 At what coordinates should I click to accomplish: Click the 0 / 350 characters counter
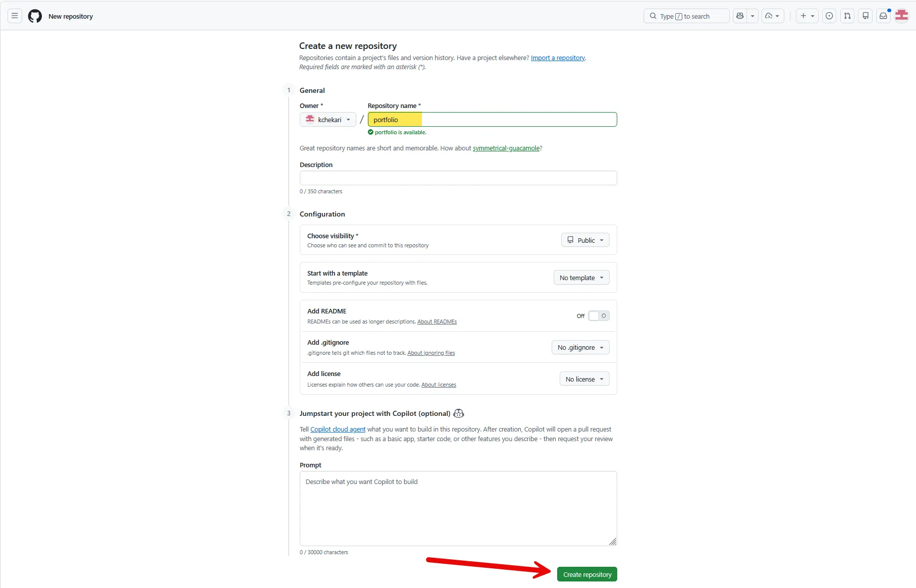pos(321,192)
